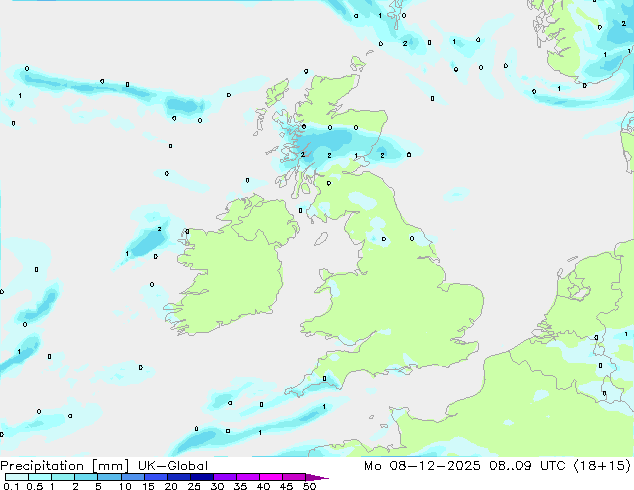Viewport: 634px width, 490px height.
Task: Choose the 40–45 mm magenta legend swatch
Action: click(274, 478)
